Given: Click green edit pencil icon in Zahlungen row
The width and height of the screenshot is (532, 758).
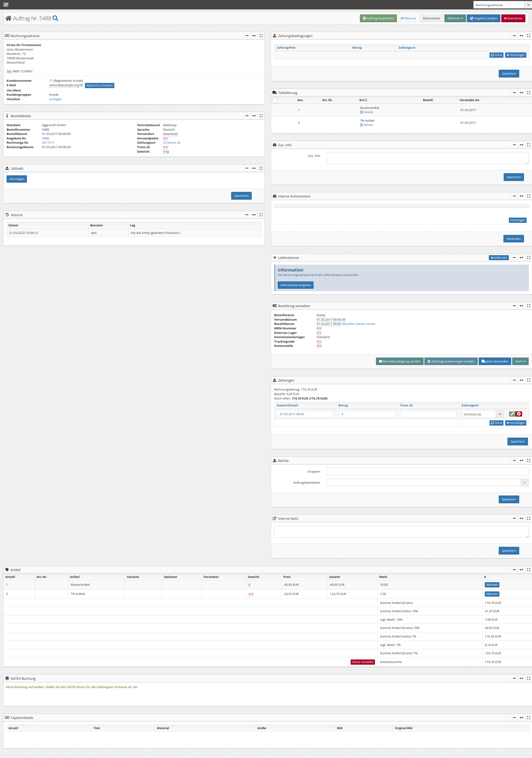Looking at the screenshot, I should (512, 414).
